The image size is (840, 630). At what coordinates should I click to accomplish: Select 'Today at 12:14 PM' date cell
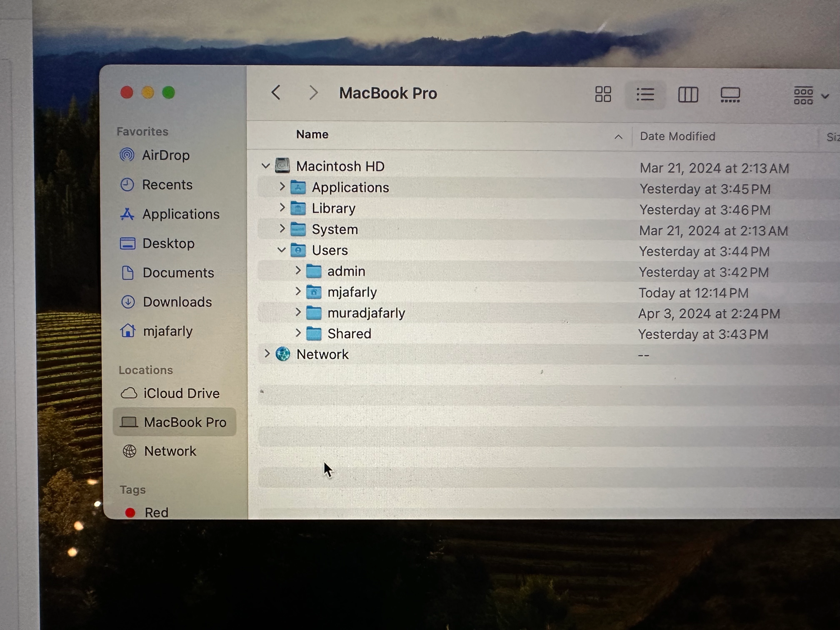tap(693, 293)
